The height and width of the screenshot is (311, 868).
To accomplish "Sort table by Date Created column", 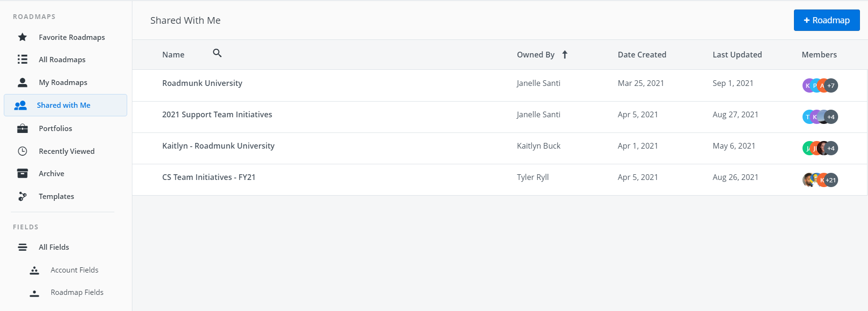I will (642, 55).
